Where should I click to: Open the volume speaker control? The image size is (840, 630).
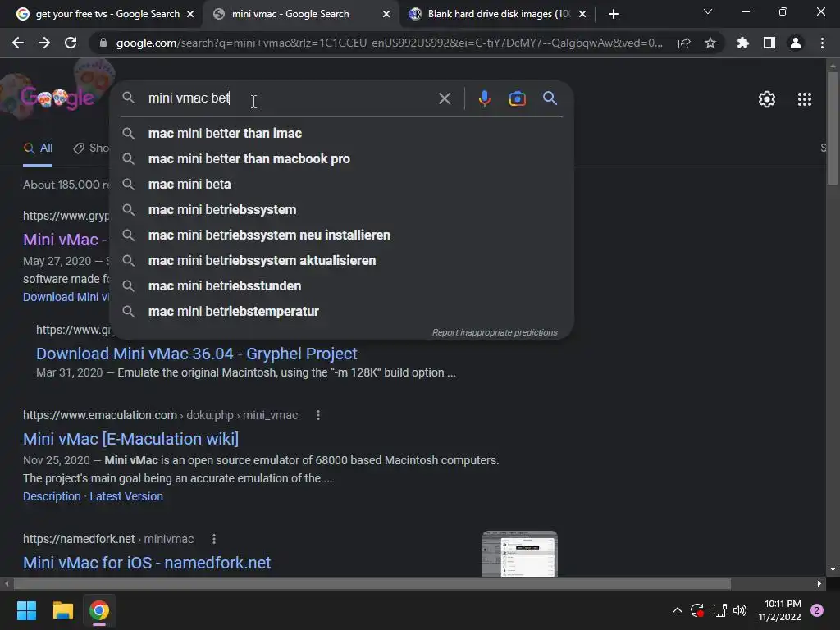(x=740, y=610)
